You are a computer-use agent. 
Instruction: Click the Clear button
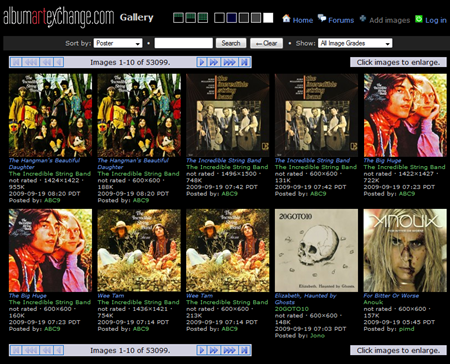[x=267, y=43]
